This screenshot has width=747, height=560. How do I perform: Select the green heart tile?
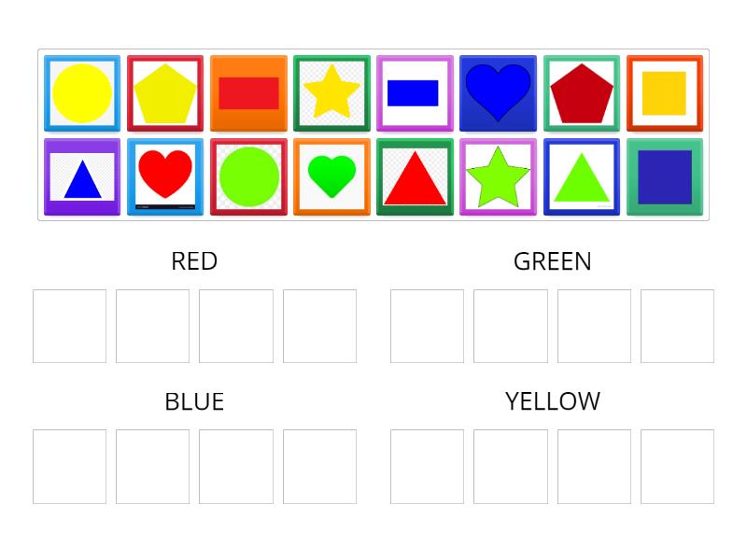click(x=331, y=177)
